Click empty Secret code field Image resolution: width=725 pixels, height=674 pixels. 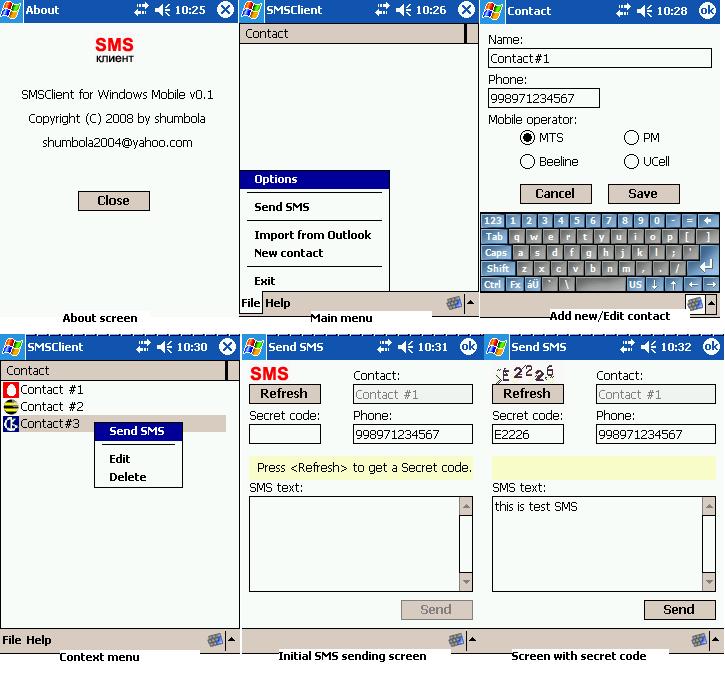285,434
